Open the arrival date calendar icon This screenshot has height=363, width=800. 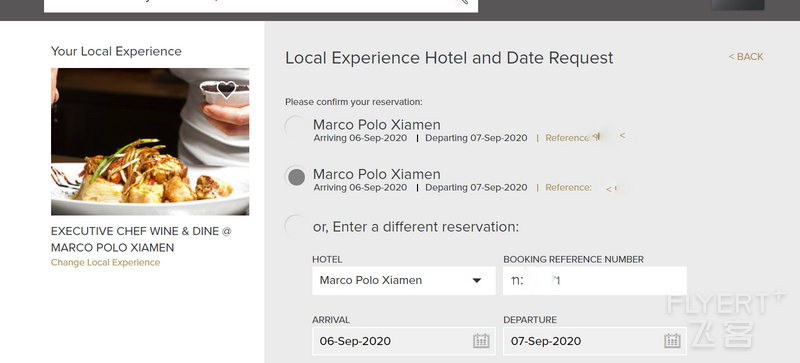pyautogui.click(x=481, y=341)
